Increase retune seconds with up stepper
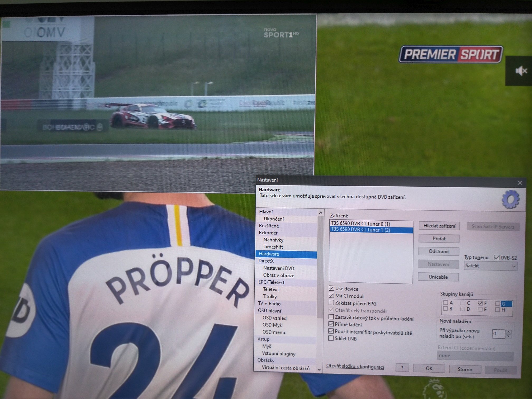The width and height of the screenshot is (532, 399). click(509, 332)
